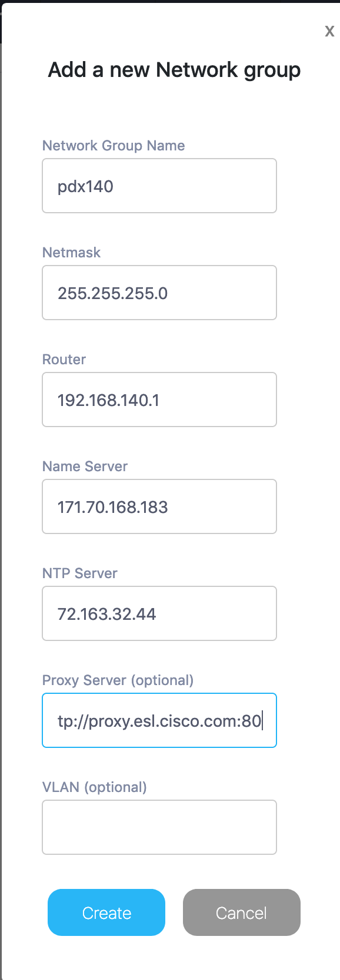
Task: Click the NTP Server field 72.163.32.44
Action: (159, 613)
